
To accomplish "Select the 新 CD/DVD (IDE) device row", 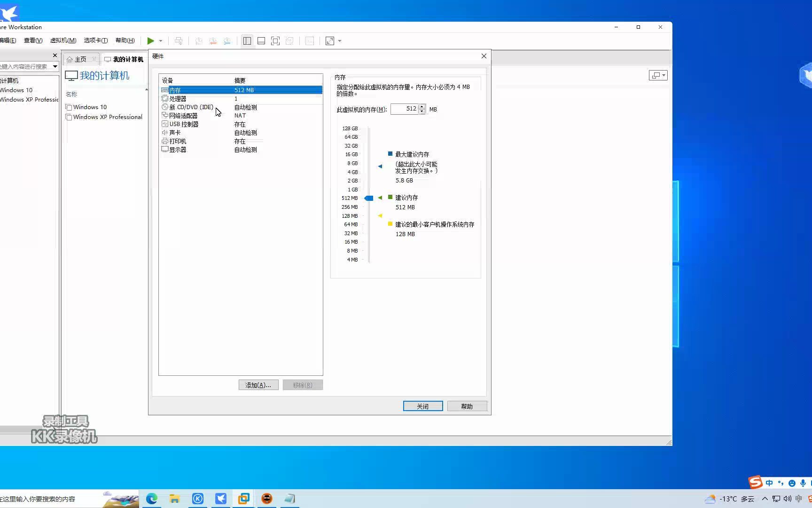I will pos(241,107).
